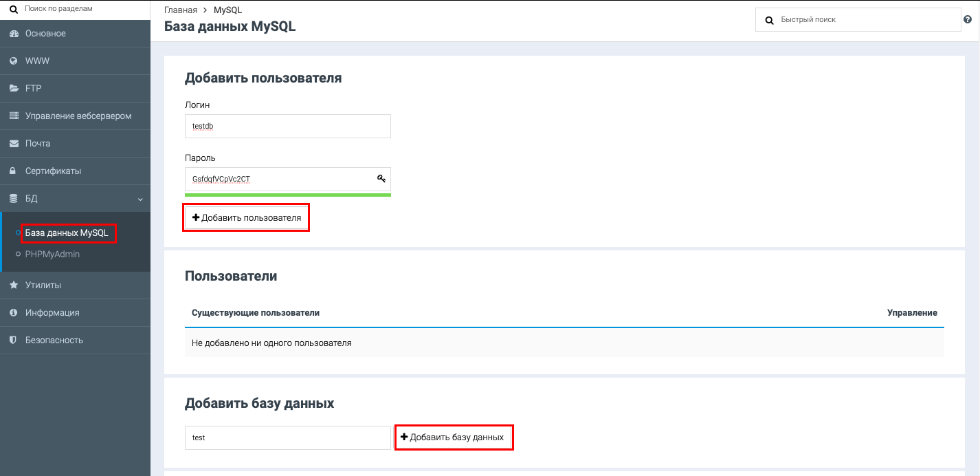Open the Почта menu section

[x=75, y=144]
